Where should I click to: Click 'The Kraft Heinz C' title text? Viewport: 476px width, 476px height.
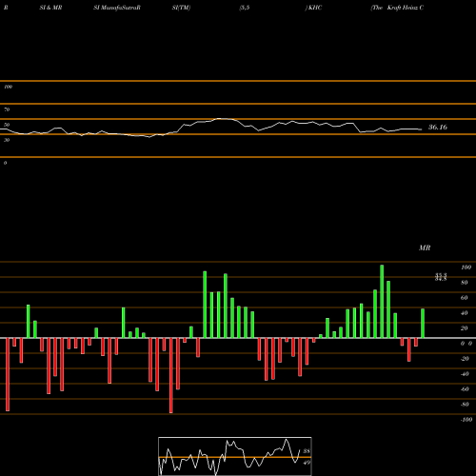point(397,8)
